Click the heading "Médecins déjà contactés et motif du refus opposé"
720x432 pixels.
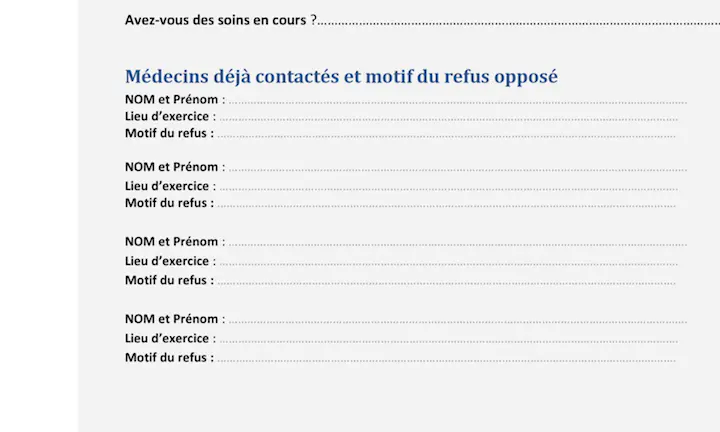click(341, 77)
